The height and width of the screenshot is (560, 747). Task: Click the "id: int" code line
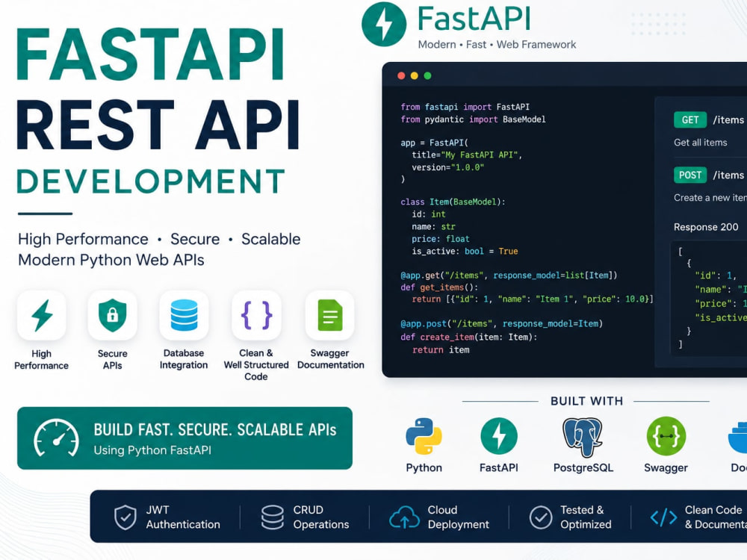tap(429, 214)
